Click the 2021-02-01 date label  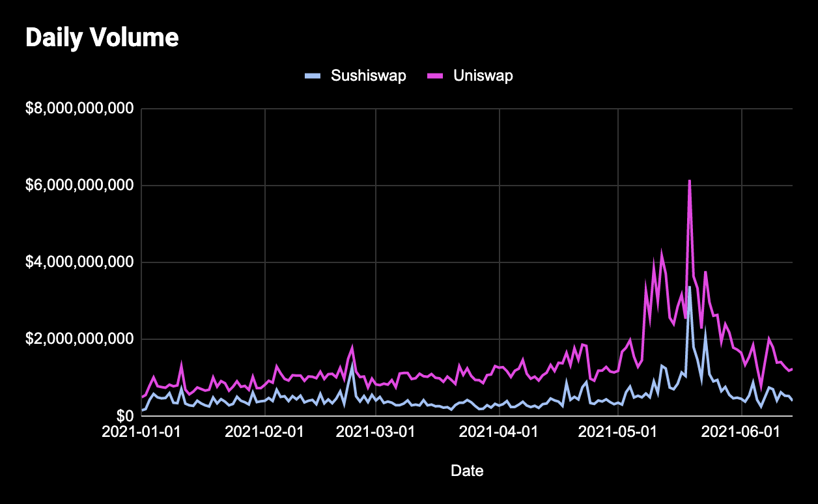[x=265, y=432]
